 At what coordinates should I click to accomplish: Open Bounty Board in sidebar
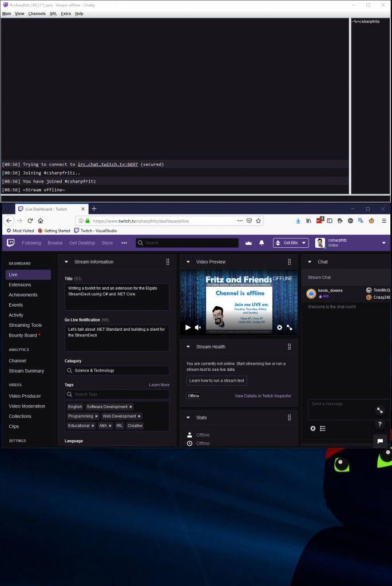[23, 335]
